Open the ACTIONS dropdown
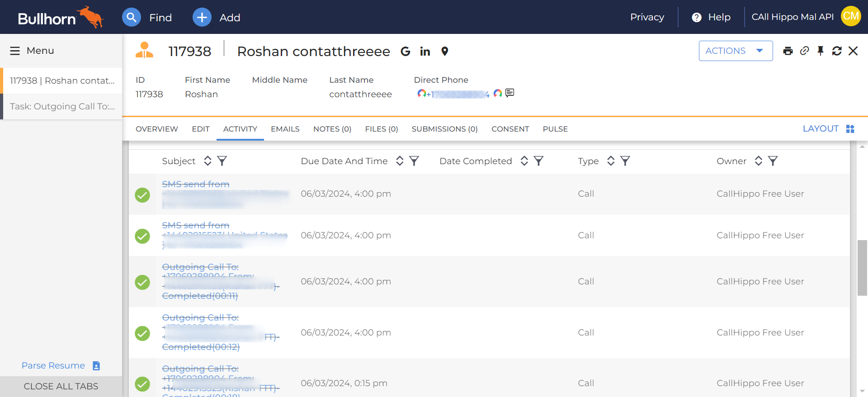This screenshot has width=868, height=397. point(736,51)
